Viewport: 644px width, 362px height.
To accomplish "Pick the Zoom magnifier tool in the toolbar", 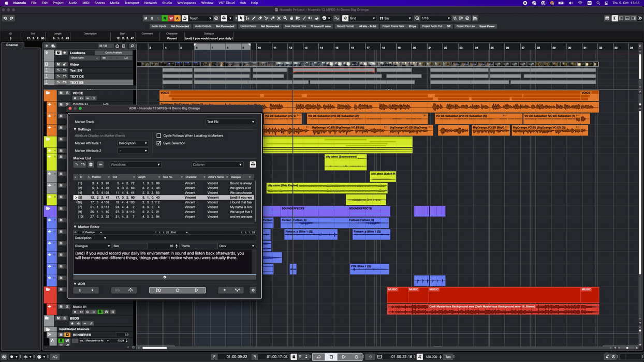I will (x=285, y=18).
